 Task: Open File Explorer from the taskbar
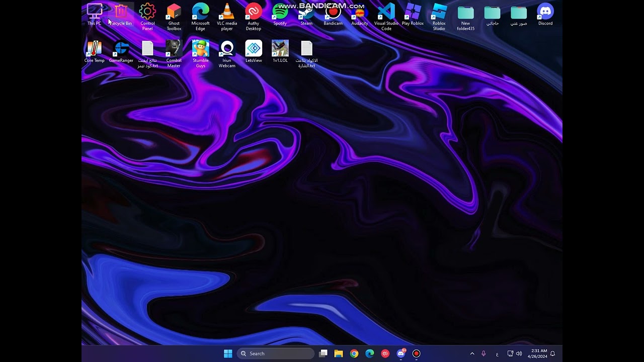pyautogui.click(x=339, y=353)
